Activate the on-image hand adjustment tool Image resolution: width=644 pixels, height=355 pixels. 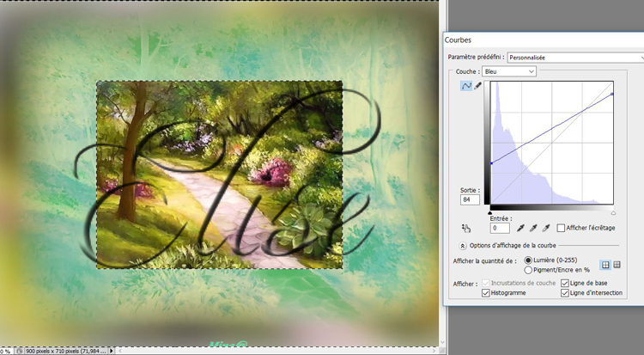(x=466, y=229)
